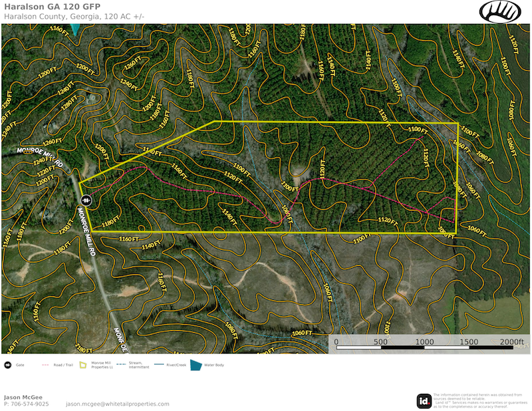Click the Haralson County, Georgia subtitle text
This screenshot has width=532, height=411.
coord(78,16)
